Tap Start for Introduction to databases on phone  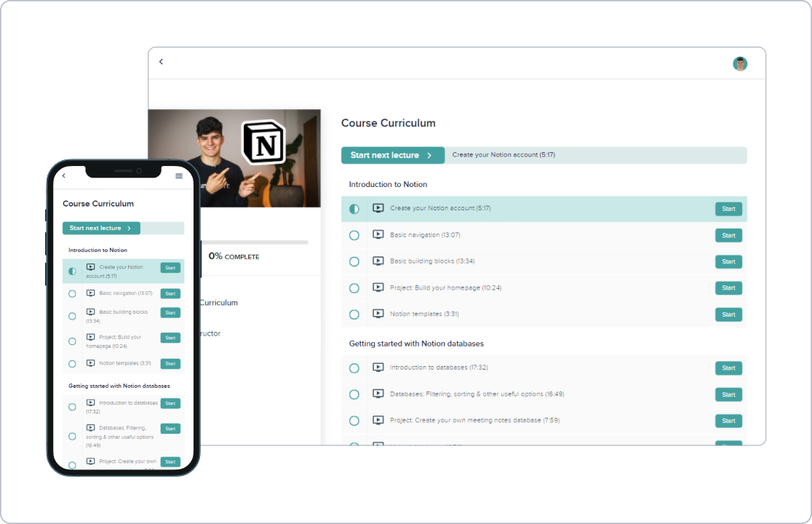pyautogui.click(x=170, y=403)
